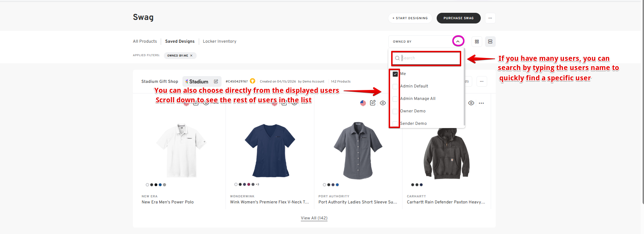Click edit icon next to Stadium logo

click(x=216, y=81)
